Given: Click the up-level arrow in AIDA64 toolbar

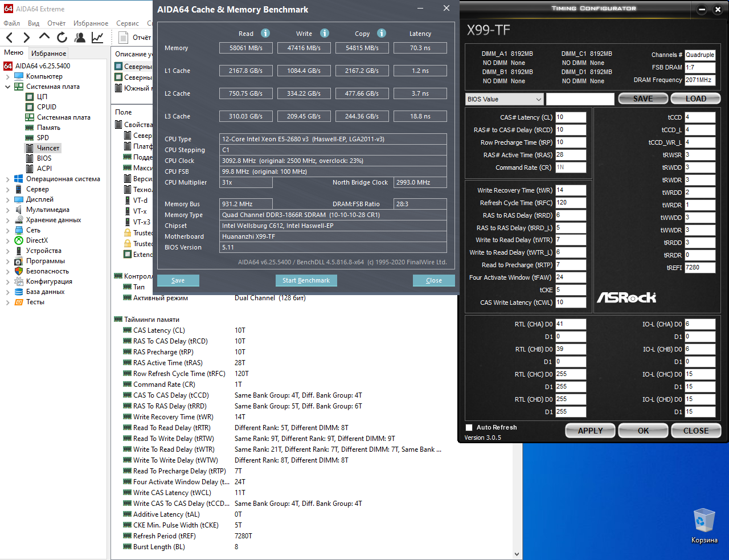Looking at the screenshot, I should [44, 37].
